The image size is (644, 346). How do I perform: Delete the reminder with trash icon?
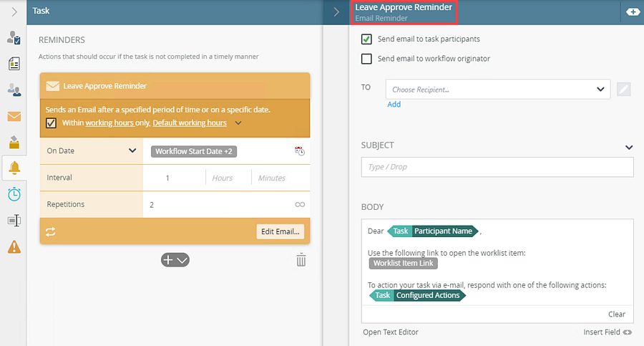(301, 260)
